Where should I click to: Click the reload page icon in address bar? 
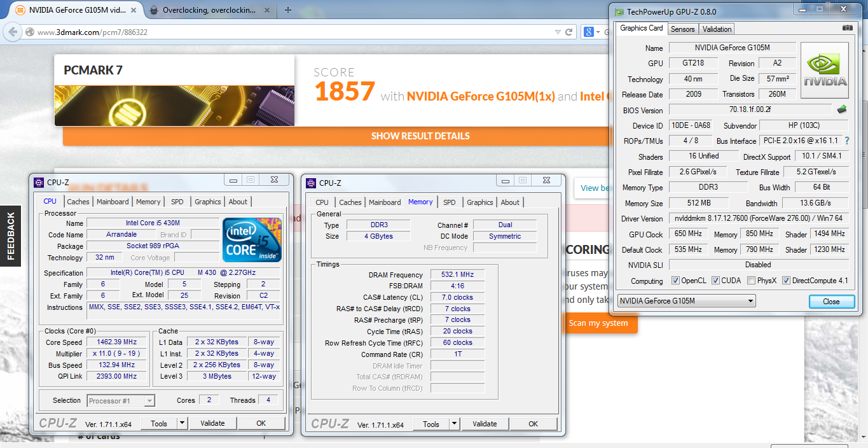click(x=569, y=32)
